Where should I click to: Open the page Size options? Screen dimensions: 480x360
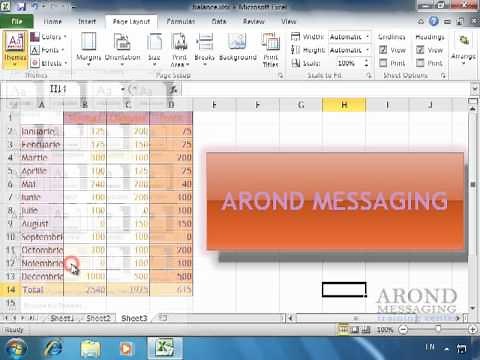point(154,49)
